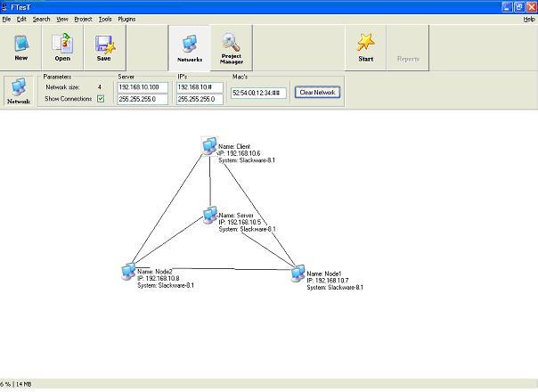
Task: Open the Tools menu
Action: 105,19
